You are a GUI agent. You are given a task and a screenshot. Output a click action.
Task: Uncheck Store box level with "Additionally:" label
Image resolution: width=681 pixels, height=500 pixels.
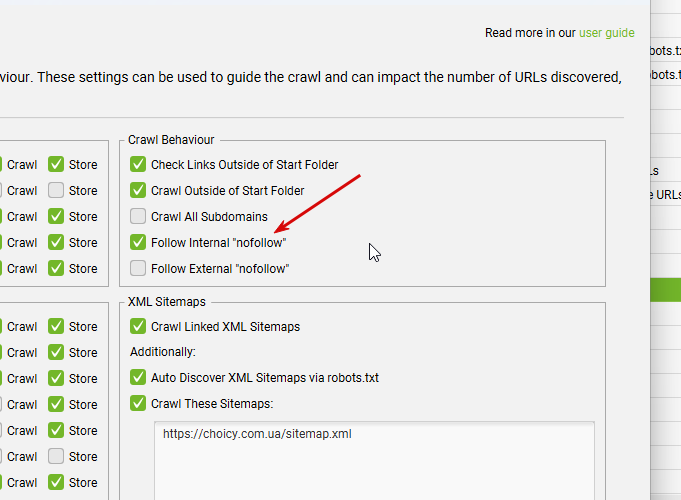point(56,353)
